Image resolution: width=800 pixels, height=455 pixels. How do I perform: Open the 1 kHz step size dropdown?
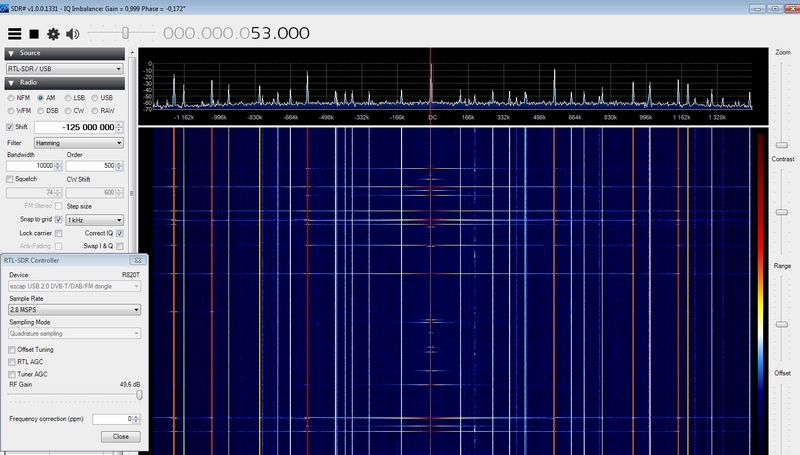pyautogui.click(x=94, y=220)
